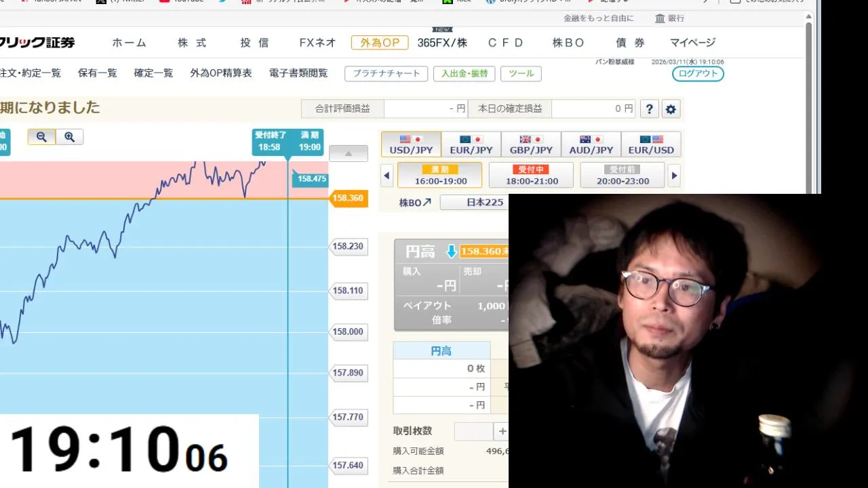Choose the 20:00-23:00 upcoming round
868x488 pixels.
coord(623,175)
